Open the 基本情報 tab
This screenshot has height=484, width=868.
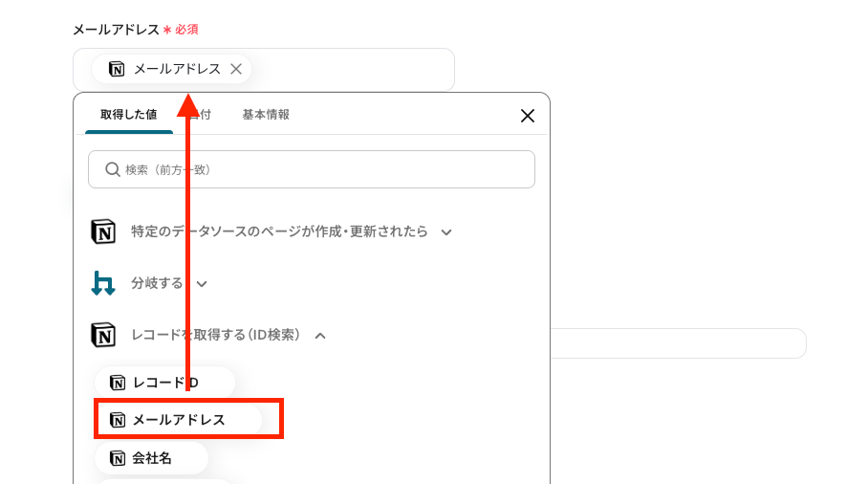(x=266, y=115)
